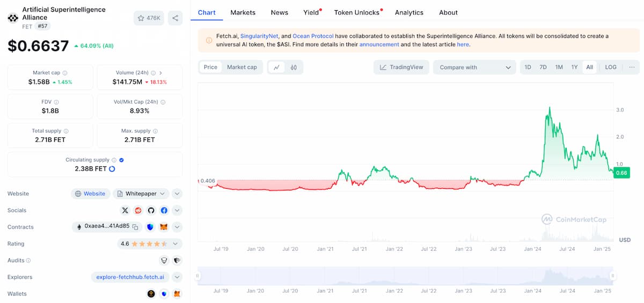Click the left handle of range slider
Viewport: 644px width, 303px height.
[197, 276]
